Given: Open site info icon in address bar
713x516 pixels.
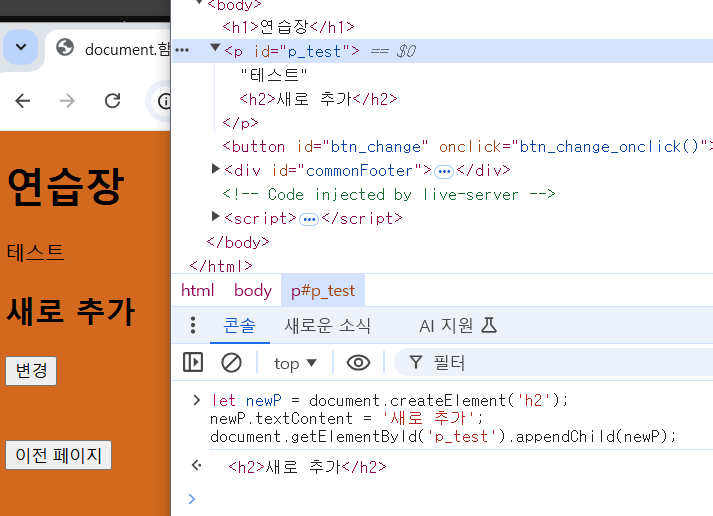Looking at the screenshot, I should (164, 101).
